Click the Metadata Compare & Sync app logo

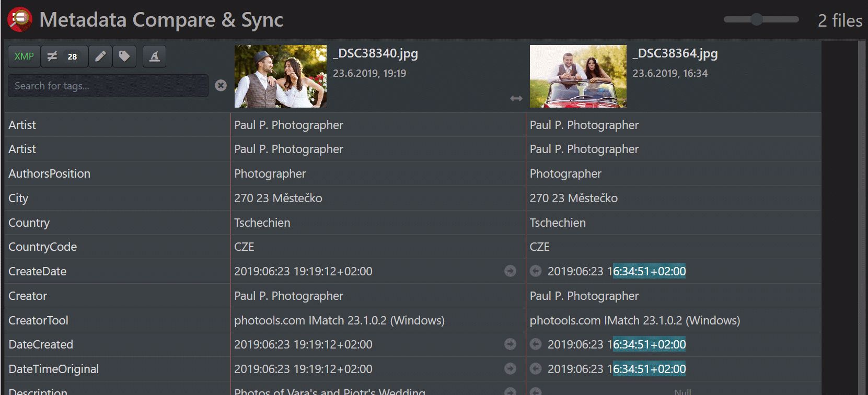20,19
